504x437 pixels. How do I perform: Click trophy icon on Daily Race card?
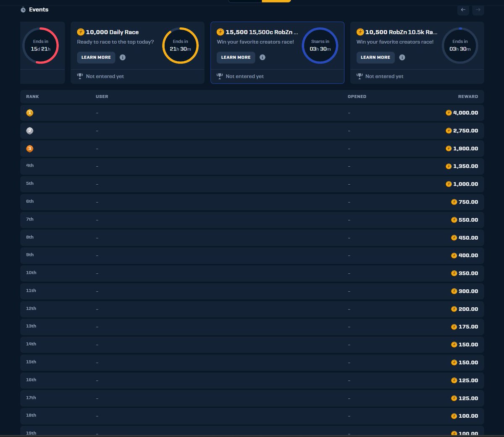80,76
